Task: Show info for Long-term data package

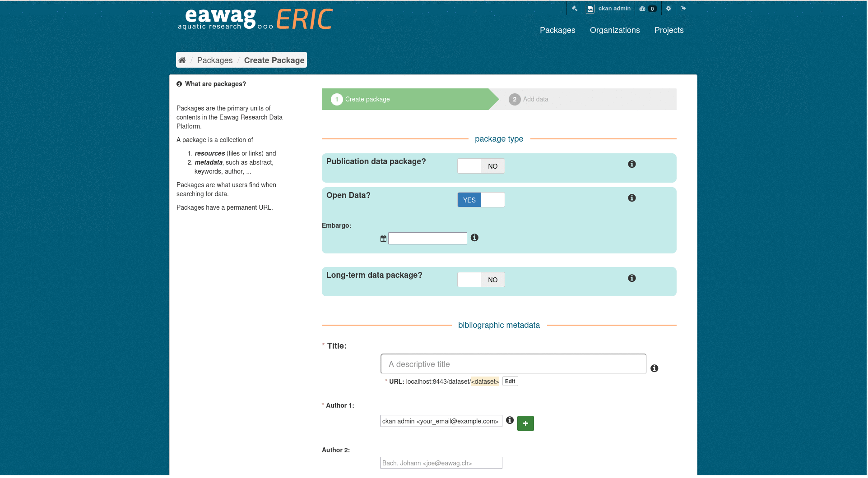Action: pos(632,278)
